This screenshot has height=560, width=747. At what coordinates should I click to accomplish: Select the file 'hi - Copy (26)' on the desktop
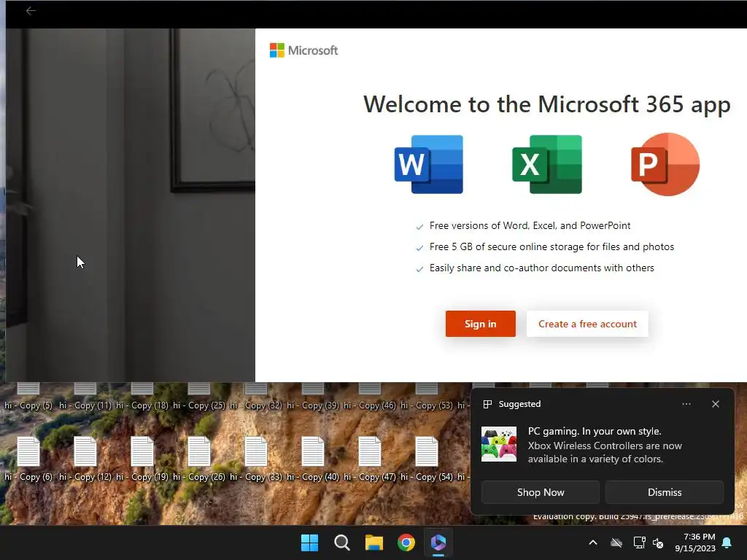click(199, 459)
